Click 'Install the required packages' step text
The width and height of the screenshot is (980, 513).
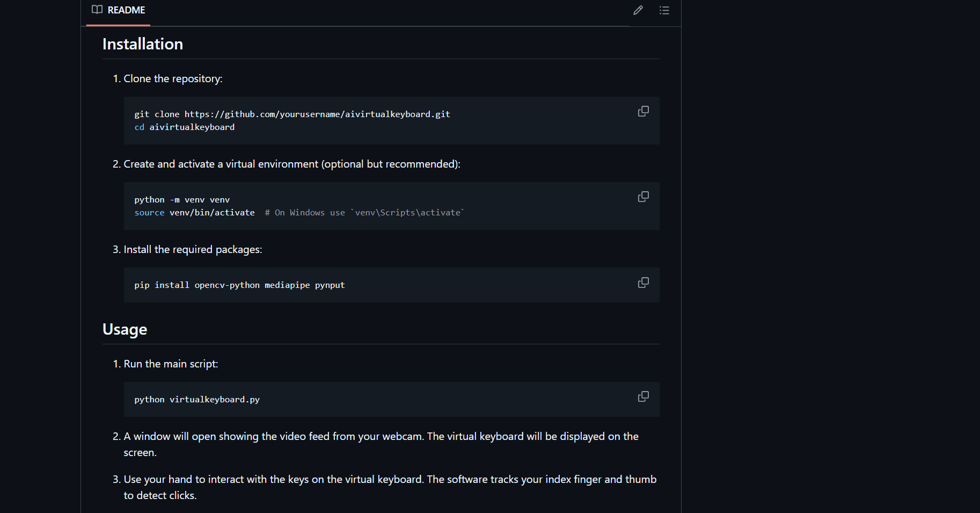coord(193,249)
